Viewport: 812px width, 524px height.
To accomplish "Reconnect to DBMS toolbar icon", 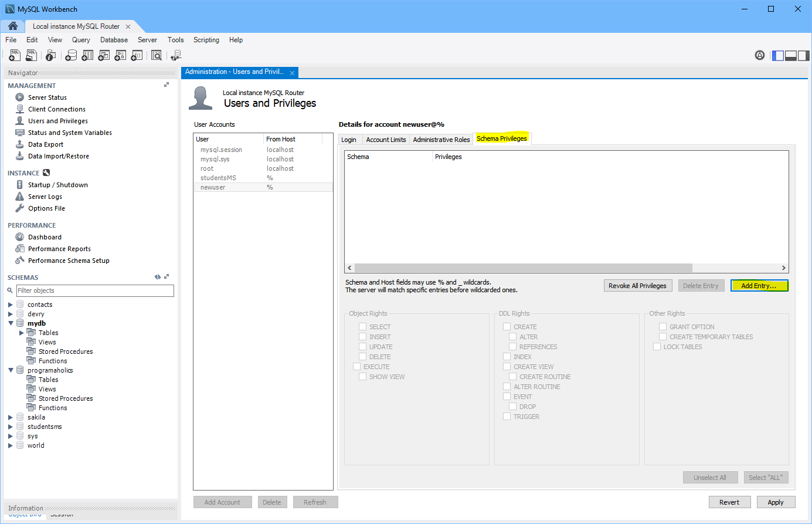I will (x=176, y=55).
